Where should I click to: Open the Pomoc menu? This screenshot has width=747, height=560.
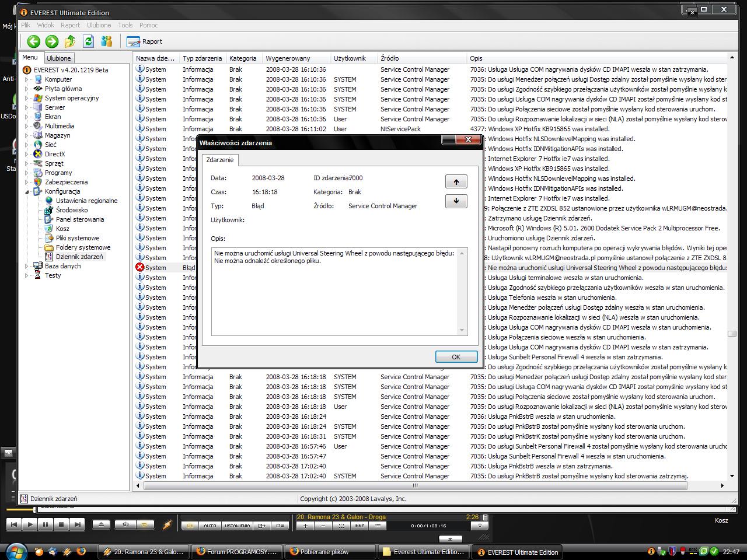coord(149,25)
